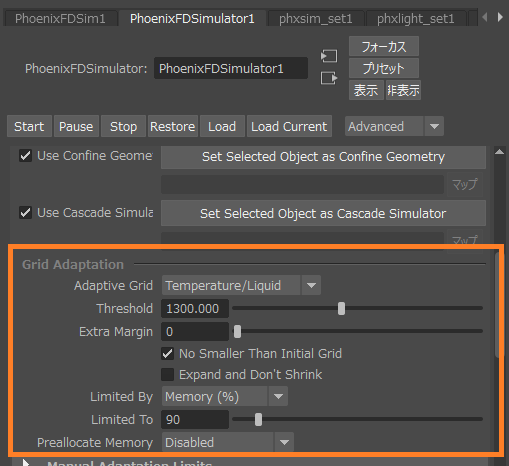Image resolution: width=509 pixels, height=466 pixels.
Task: Click the フォーカス (Focus) button
Action: pos(384,47)
